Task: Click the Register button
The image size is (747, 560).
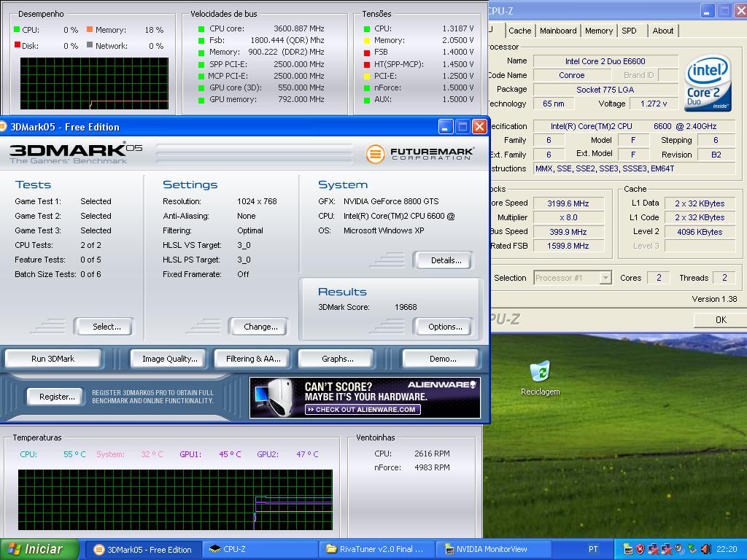Action: click(57, 397)
